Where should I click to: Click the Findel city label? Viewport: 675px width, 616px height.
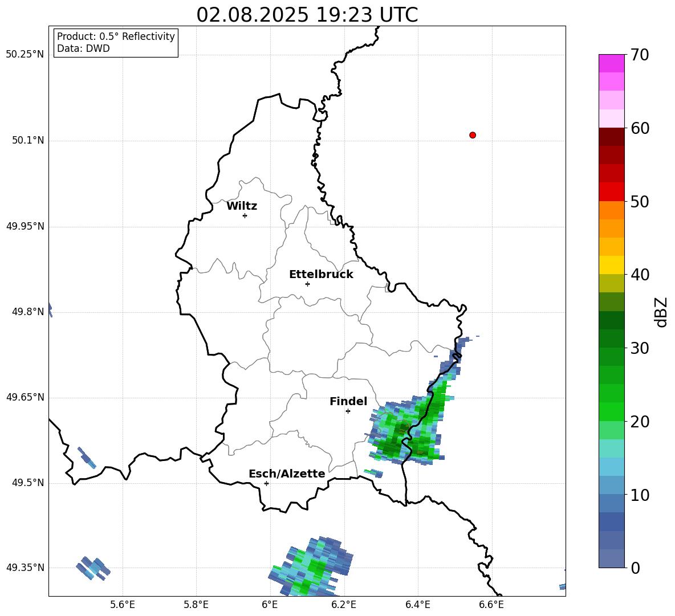[x=348, y=401]
